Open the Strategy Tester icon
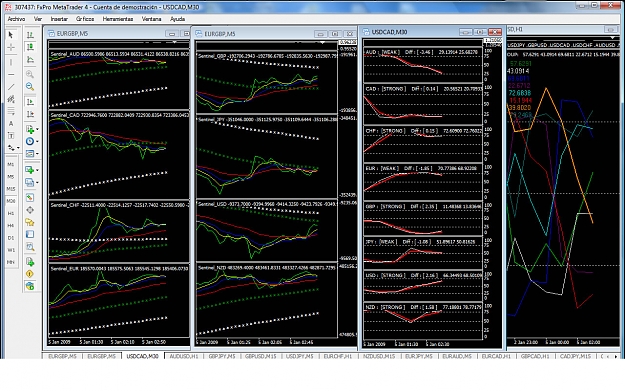This screenshot has height=391, width=625. click(x=30, y=247)
